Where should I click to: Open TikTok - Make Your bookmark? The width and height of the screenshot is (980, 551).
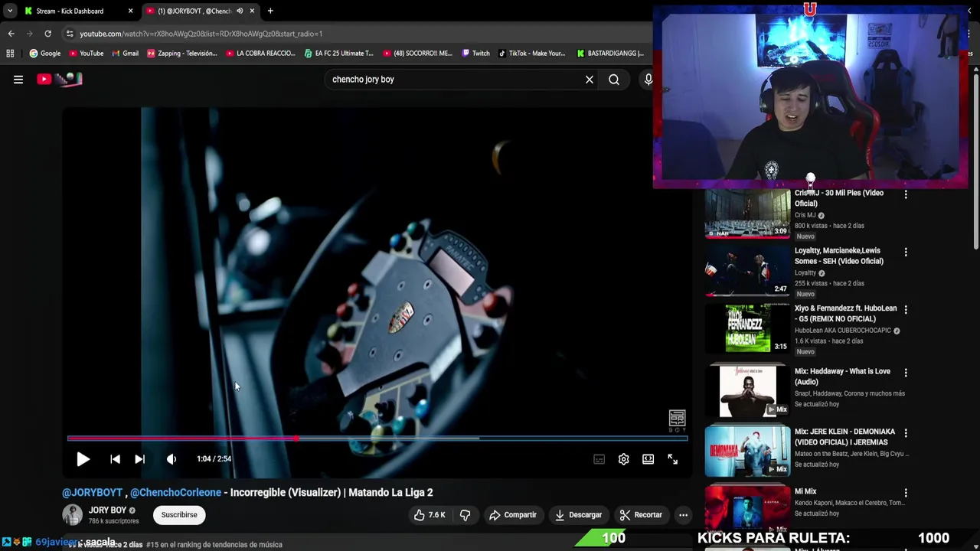[x=531, y=54]
